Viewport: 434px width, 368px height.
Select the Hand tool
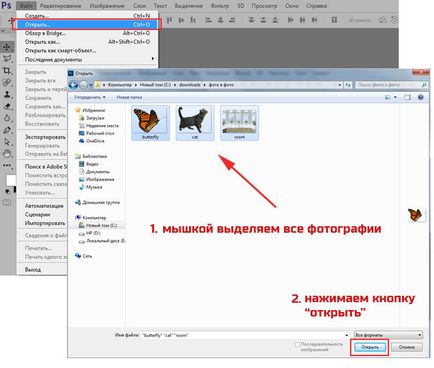[x=7, y=154]
